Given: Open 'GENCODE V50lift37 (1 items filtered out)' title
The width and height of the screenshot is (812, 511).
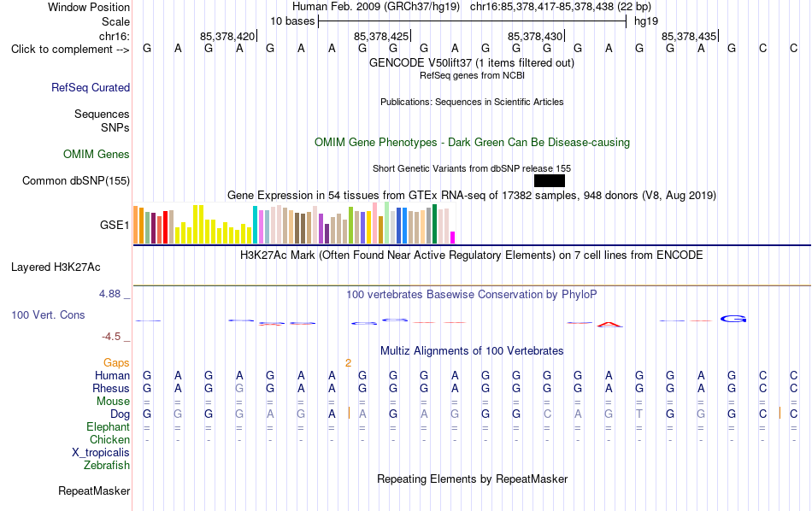Looking at the screenshot, I should (472, 63).
